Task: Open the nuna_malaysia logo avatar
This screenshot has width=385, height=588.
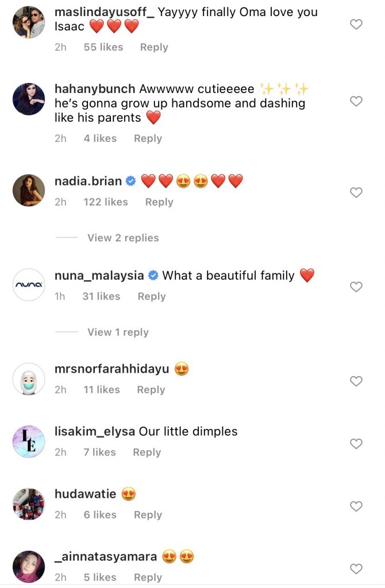Action: pos(29,284)
